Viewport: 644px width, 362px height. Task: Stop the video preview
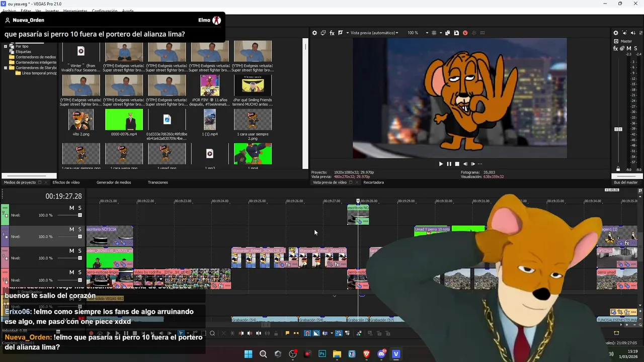[x=457, y=164]
